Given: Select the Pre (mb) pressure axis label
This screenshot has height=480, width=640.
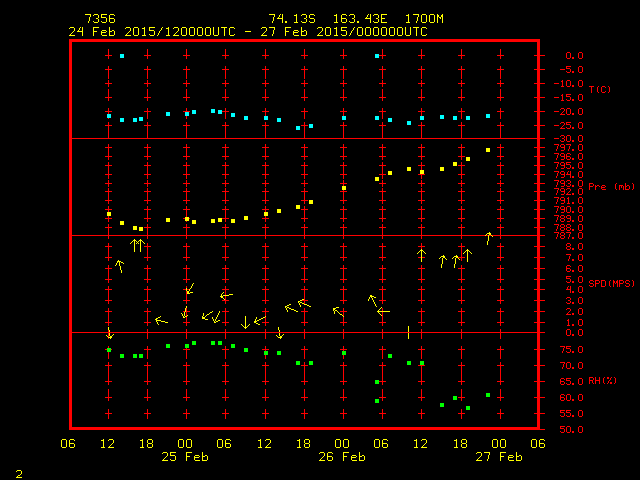Looking at the screenshot, I should point(611,187).
